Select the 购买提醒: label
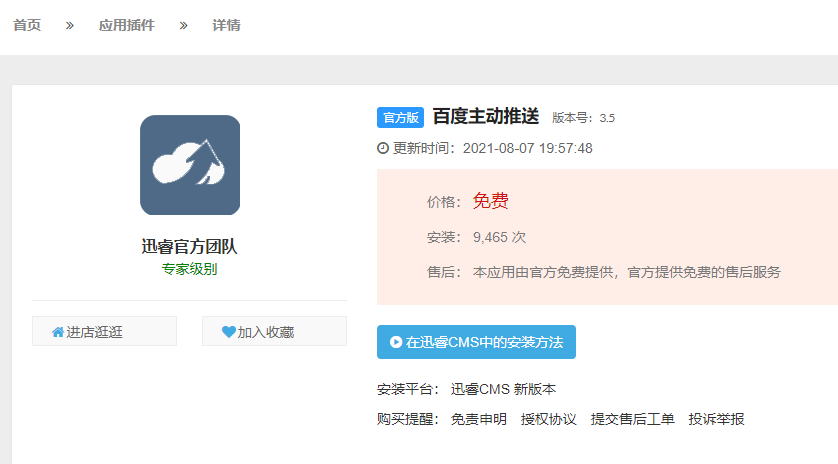Screen dimensions: 838x464 (x=408, y=419)
